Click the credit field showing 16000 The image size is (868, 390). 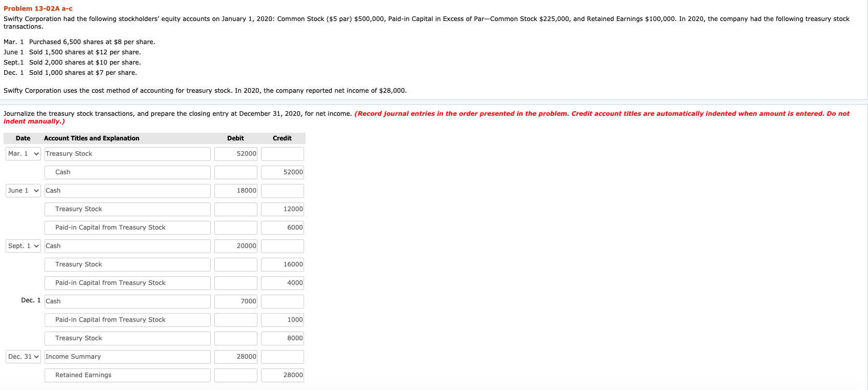tap(282, 264)
